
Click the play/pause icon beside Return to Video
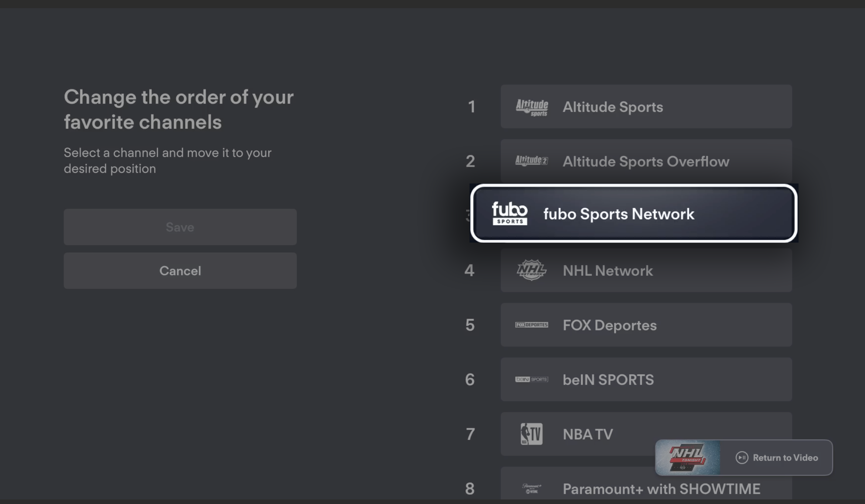742,458
